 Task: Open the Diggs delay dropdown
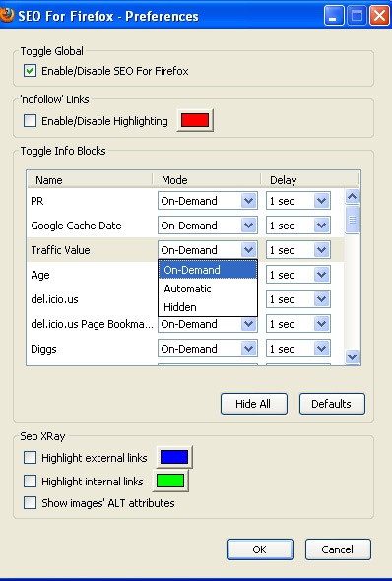(x=298, y=349)
